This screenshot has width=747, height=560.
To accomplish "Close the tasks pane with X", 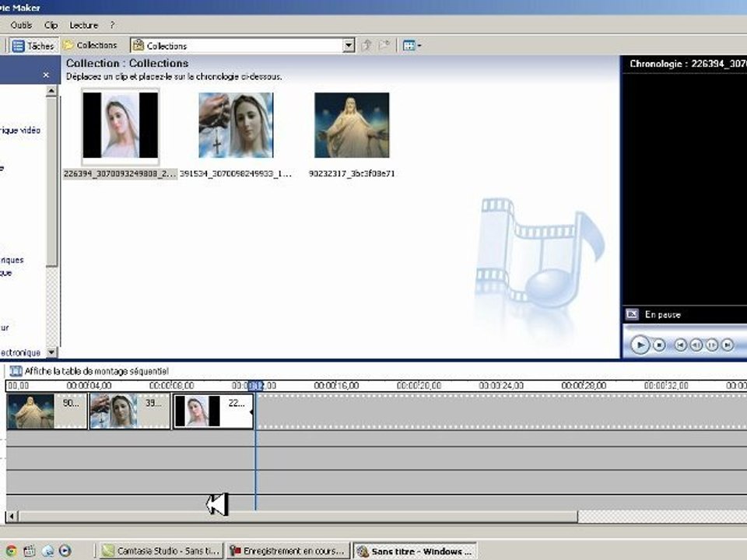I will coord(46,75).
